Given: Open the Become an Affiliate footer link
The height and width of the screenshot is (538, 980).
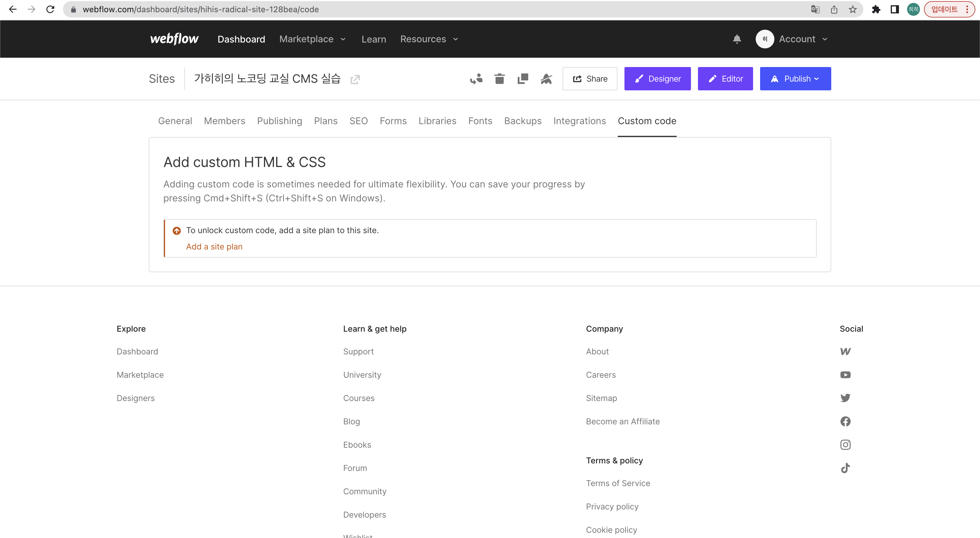Looking at the screenshot, I should click(x=623, y=421).
